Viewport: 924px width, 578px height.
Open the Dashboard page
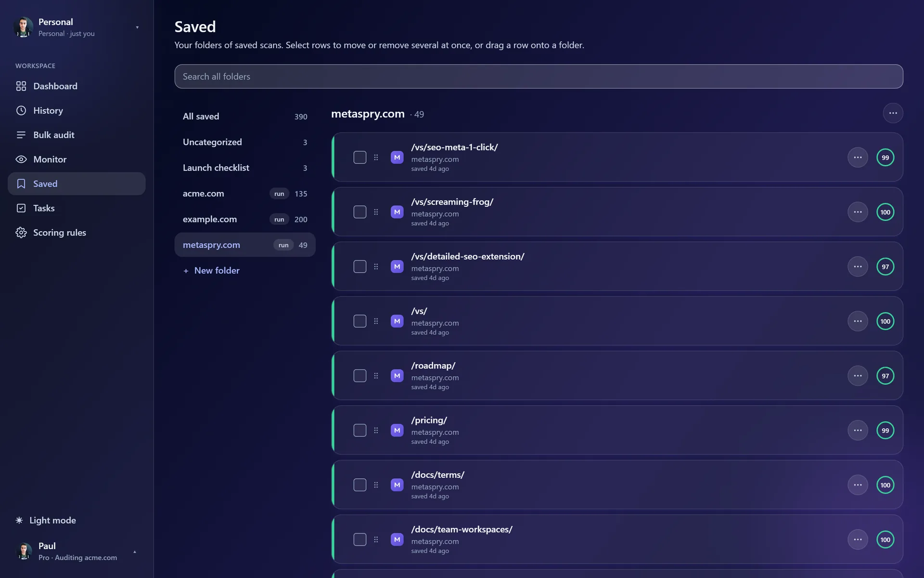click(x=77, y=86)
